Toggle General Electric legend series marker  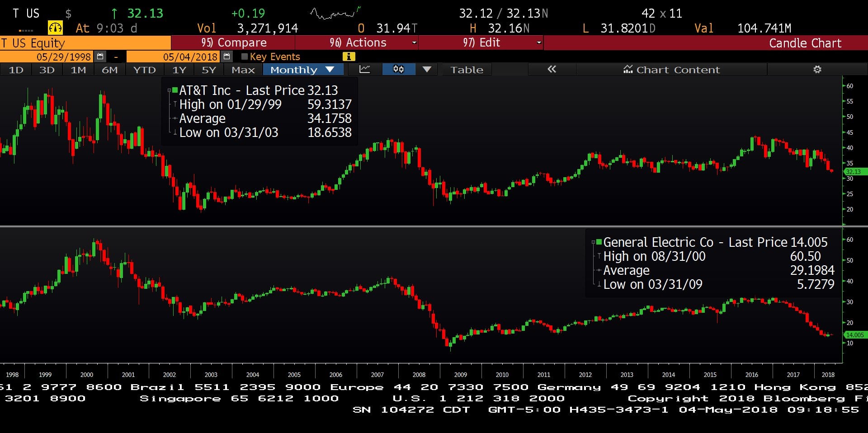pos(599,242)
